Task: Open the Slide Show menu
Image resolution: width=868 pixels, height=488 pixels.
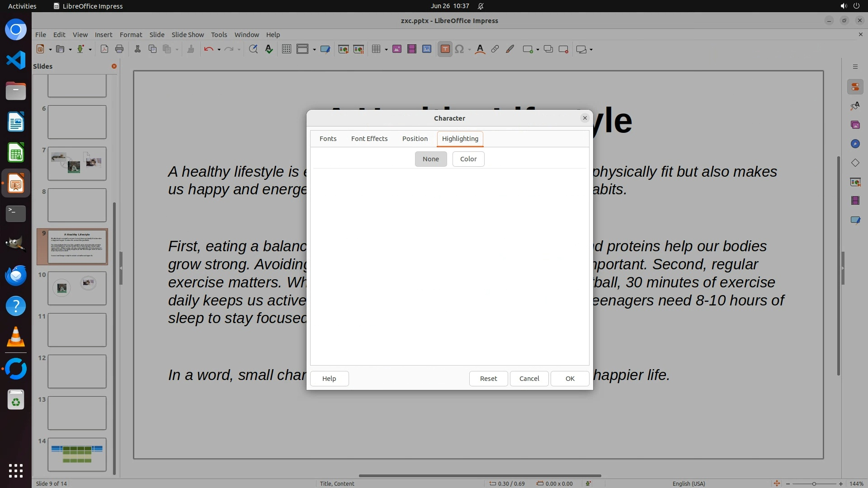Action: click(187, 35)
